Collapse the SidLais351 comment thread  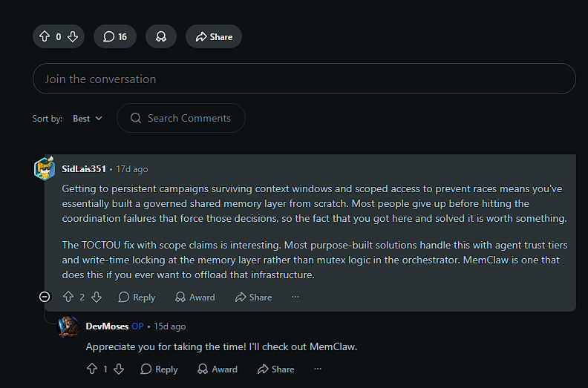pyautogui.click(x=45, y=297)
